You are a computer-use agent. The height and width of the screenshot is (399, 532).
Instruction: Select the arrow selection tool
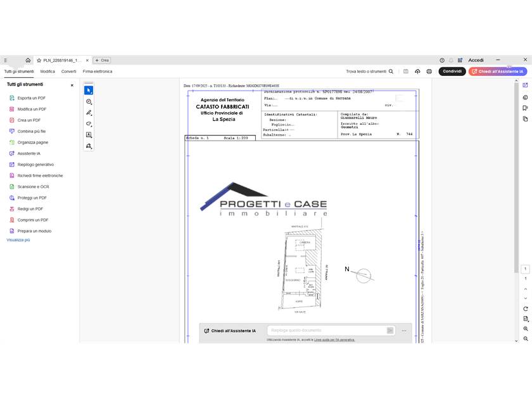point(89,91)
